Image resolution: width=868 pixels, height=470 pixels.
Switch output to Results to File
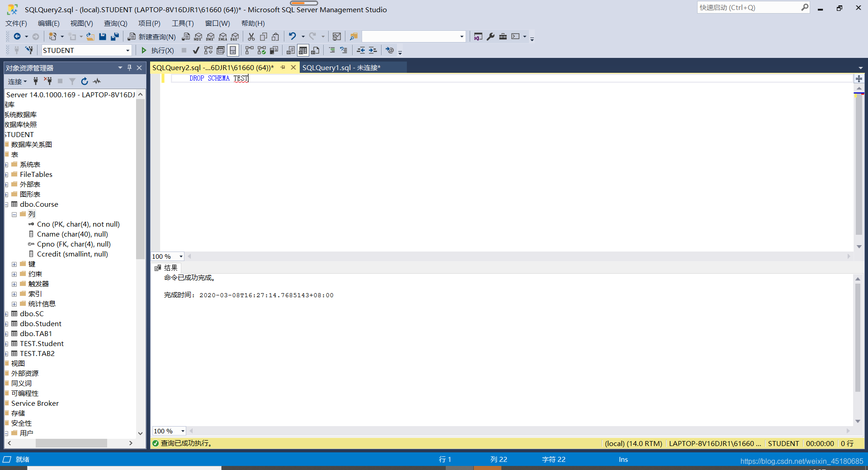point(315,50)
